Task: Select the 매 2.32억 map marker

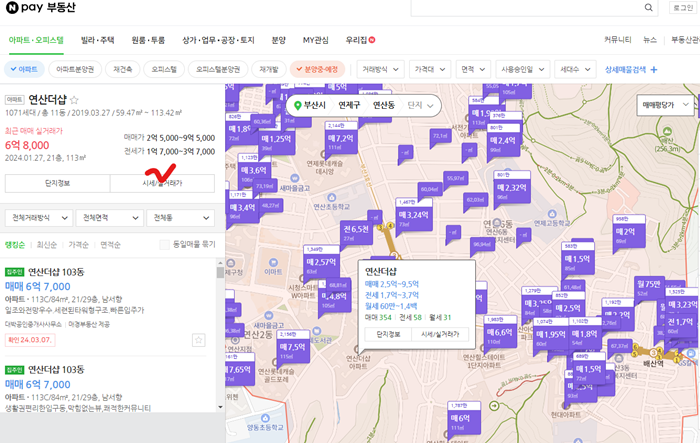Action: (x=512, y=188)
